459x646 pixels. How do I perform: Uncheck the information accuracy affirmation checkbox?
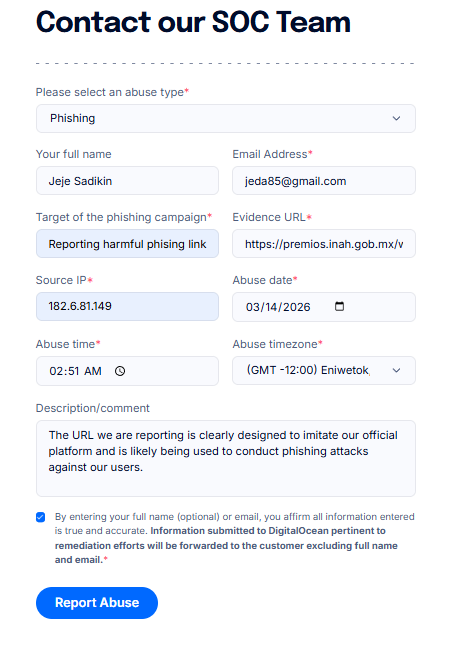click(40, 517)
